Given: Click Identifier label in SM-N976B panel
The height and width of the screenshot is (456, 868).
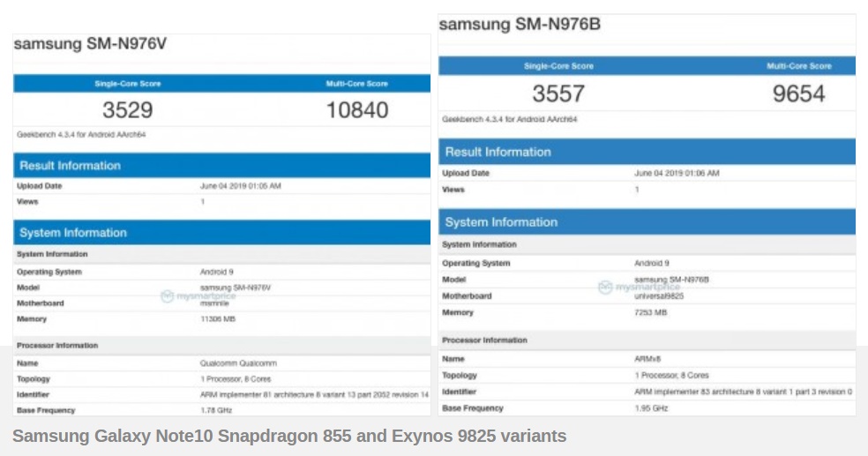Looking at the screenshot, I should click(x=459, y=392).
